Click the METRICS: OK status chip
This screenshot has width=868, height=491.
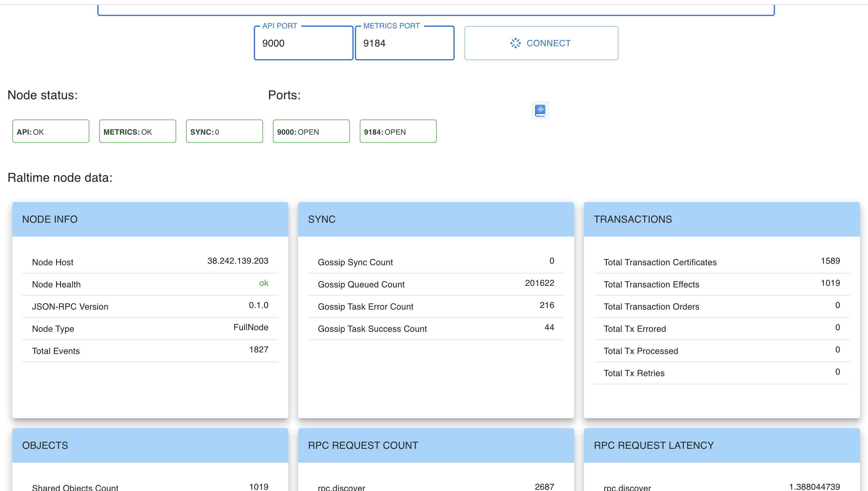137,132
